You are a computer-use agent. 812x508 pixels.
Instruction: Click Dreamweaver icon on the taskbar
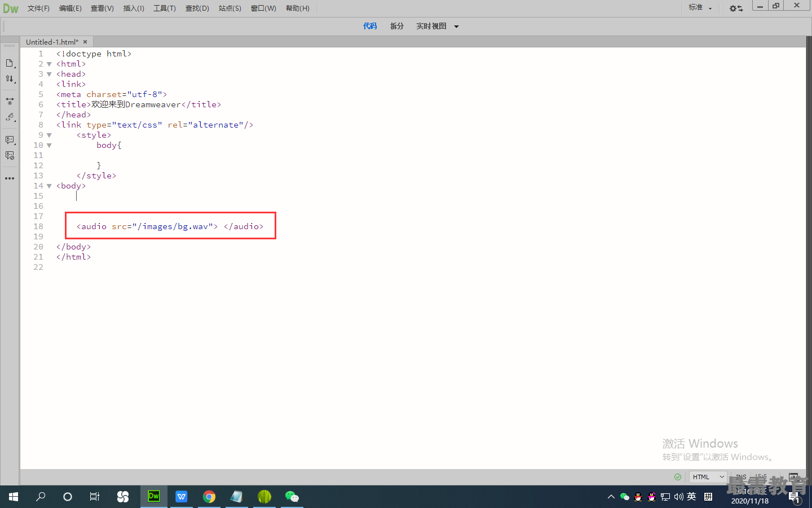coord(154,497)
